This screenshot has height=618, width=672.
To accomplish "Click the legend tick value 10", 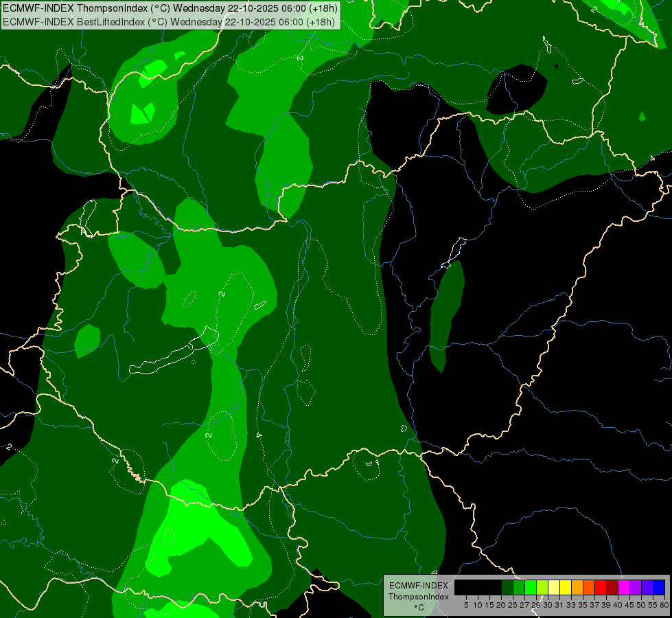I will [x=478, y=605].
